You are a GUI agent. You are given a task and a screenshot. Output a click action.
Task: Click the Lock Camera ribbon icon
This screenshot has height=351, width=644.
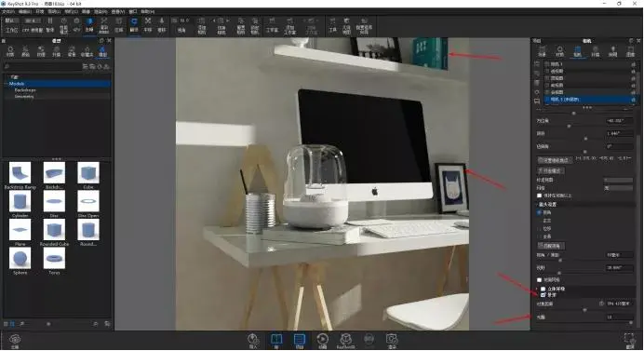[255, 25]
